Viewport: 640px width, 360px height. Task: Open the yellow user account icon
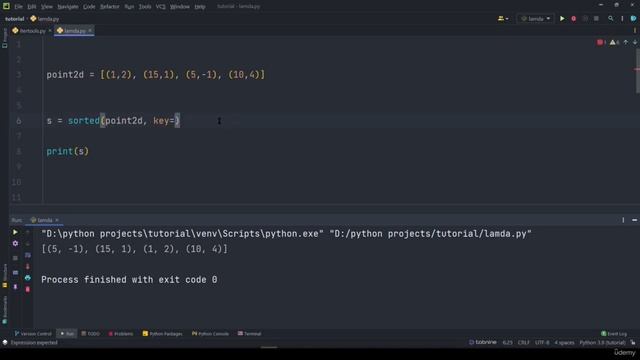(x=501, y=18)
